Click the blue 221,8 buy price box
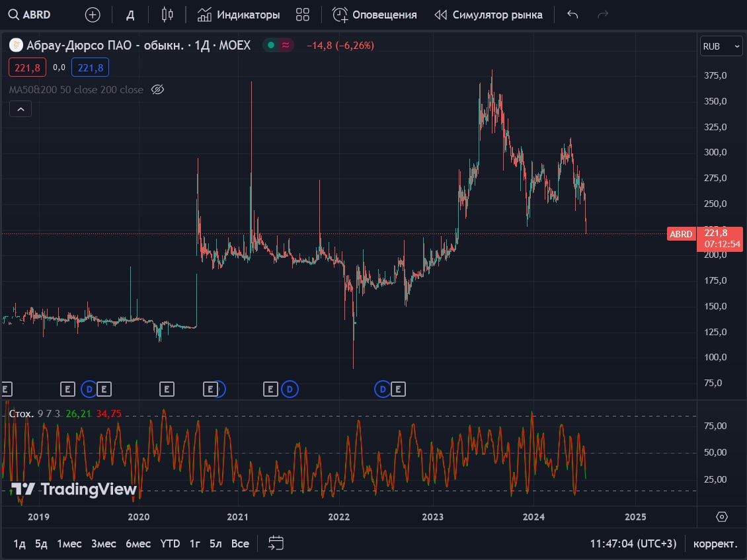The height and width of the screenshot is (560, 747). (x=90, y=67)
